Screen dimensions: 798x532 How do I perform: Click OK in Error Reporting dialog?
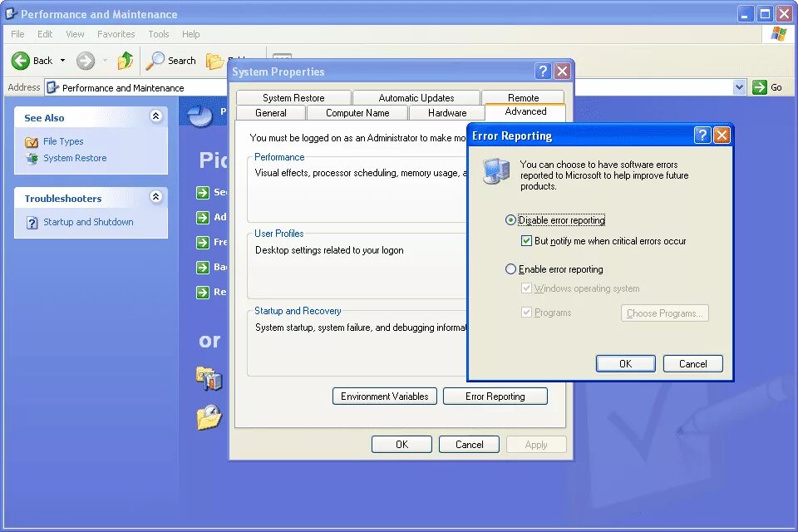coord(625,363)
